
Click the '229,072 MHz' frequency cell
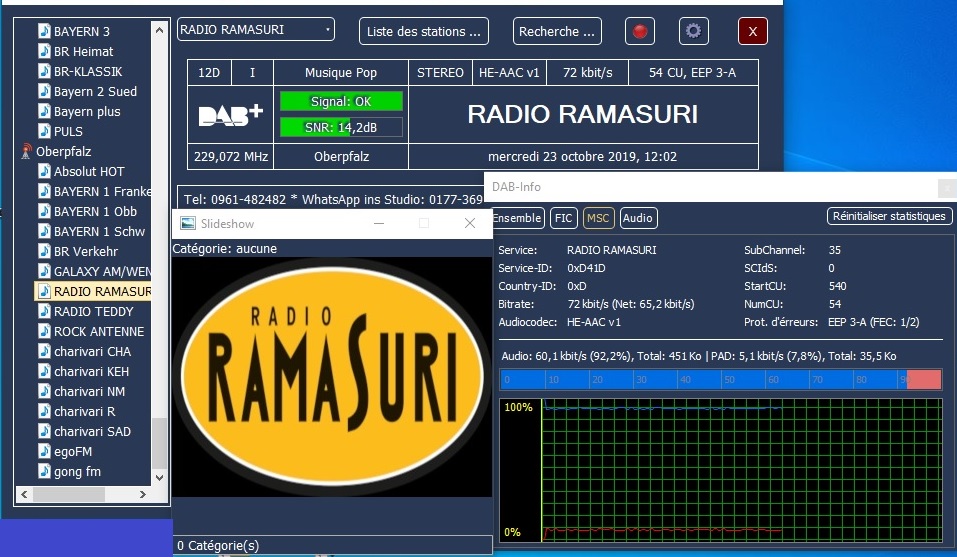pyautogui.click(x=231, y=156)
